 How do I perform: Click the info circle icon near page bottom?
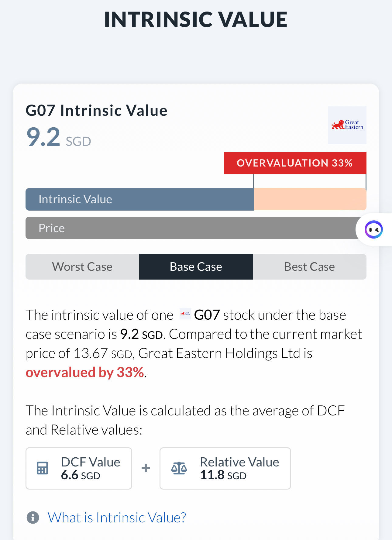[33, 518]
